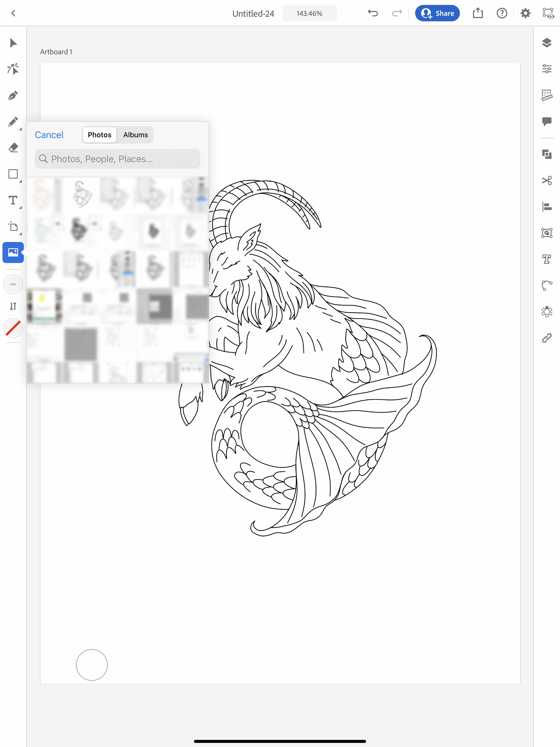560x747 pixels.
Task: Select the Type tool
Action: tap(13, 200)
